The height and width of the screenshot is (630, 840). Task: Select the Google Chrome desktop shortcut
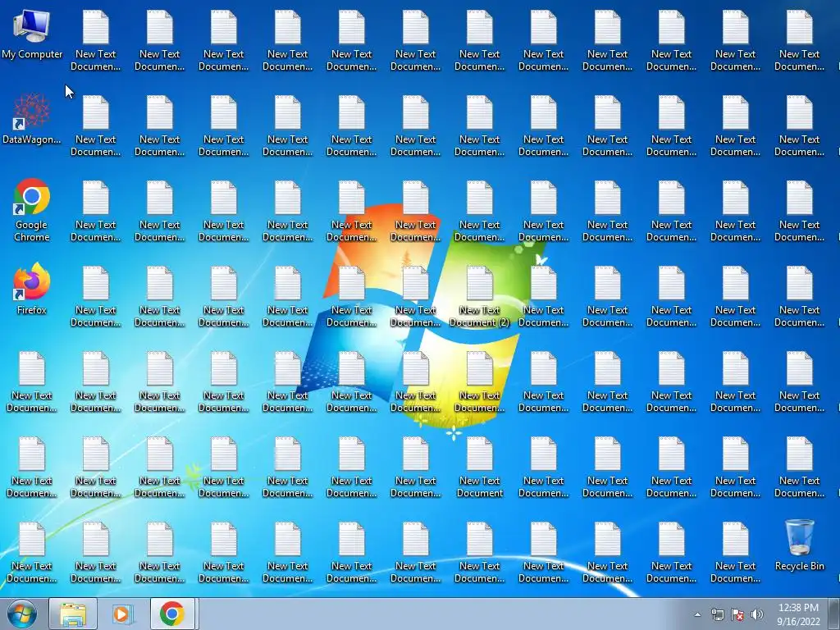coord(32,210)
